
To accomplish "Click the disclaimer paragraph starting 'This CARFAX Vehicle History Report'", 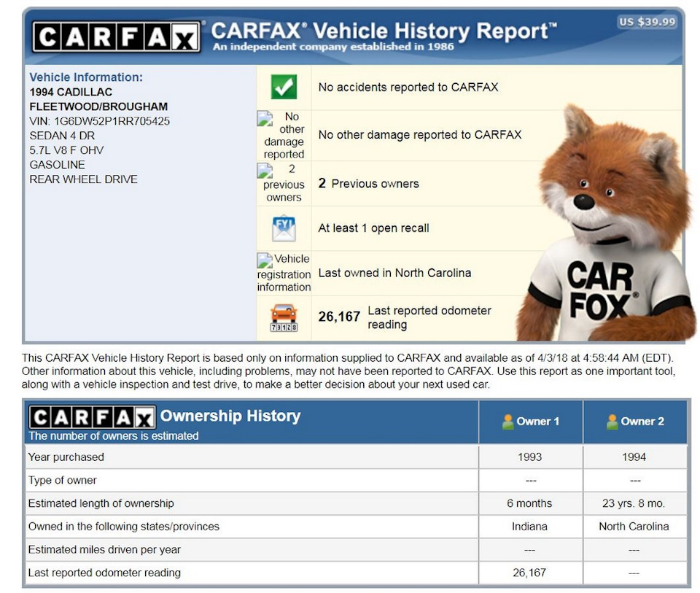I will pos(349,371).
